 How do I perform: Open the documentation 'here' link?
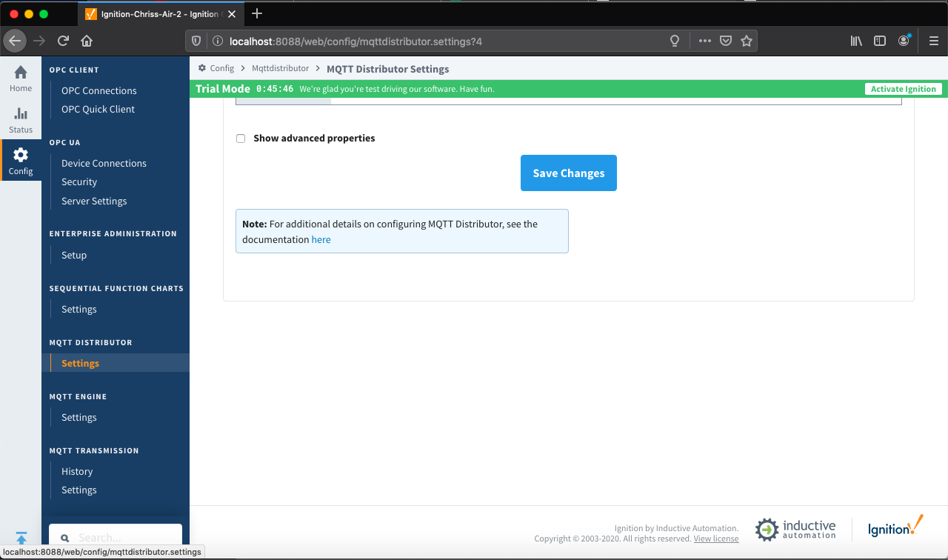coord(321,239)
